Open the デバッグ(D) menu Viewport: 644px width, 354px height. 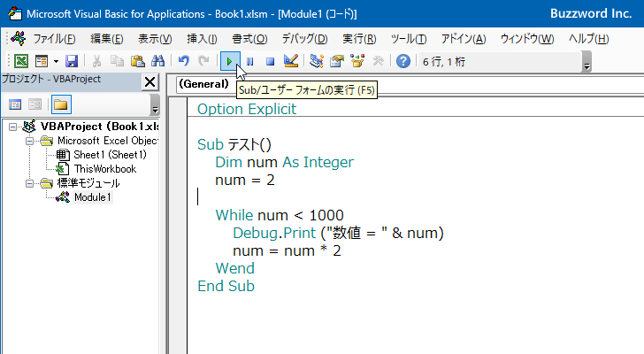[x=304, y=39]
